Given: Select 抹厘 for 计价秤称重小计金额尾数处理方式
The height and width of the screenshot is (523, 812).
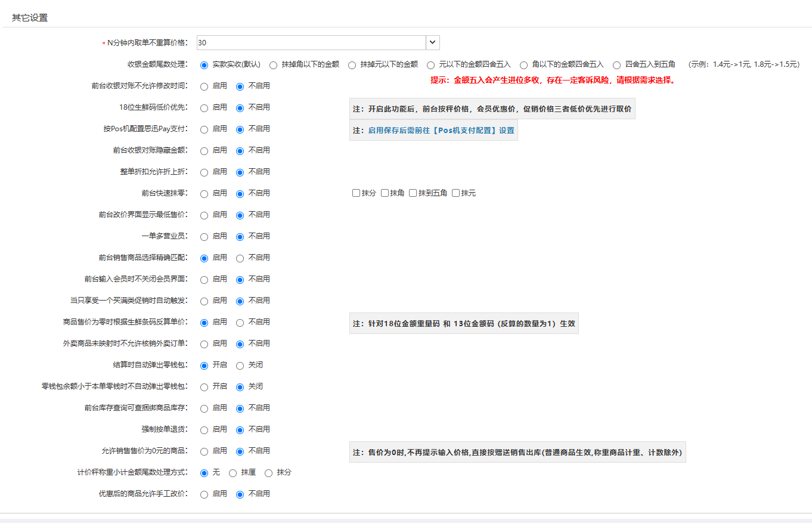Looking at the screenshot, I should pyautogui.click(x=233, y=473).
